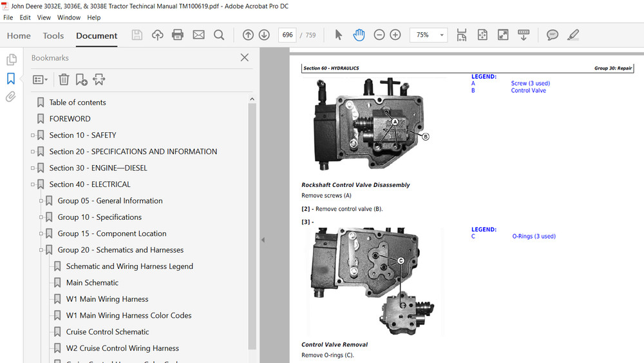
Task: Expand Section 30 - ENGINE—DIESEL bookmark
Action: pyautogui.click(x=33, y=168)
